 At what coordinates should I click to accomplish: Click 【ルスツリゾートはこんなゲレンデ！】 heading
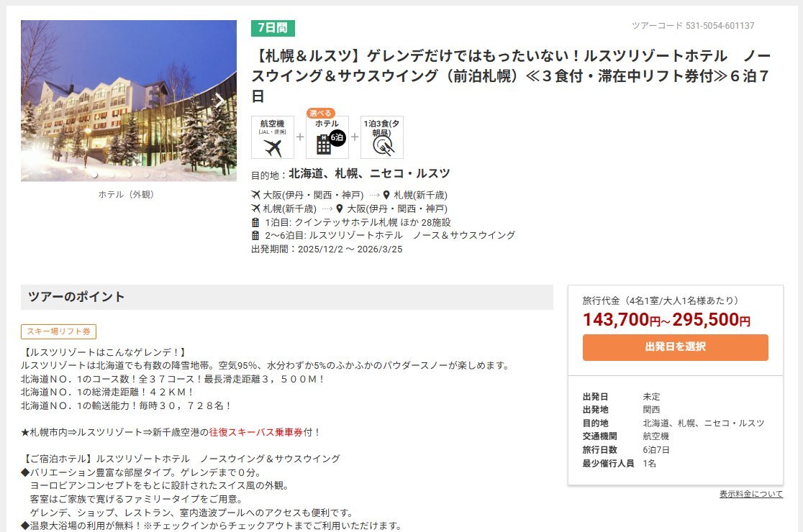[x=104, y=352]
